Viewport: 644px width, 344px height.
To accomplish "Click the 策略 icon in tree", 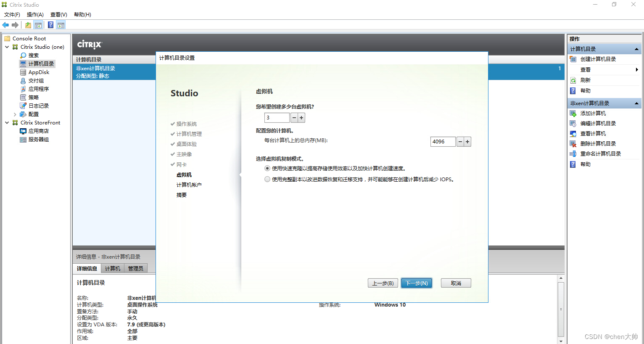I will click(x=23, y=98).
